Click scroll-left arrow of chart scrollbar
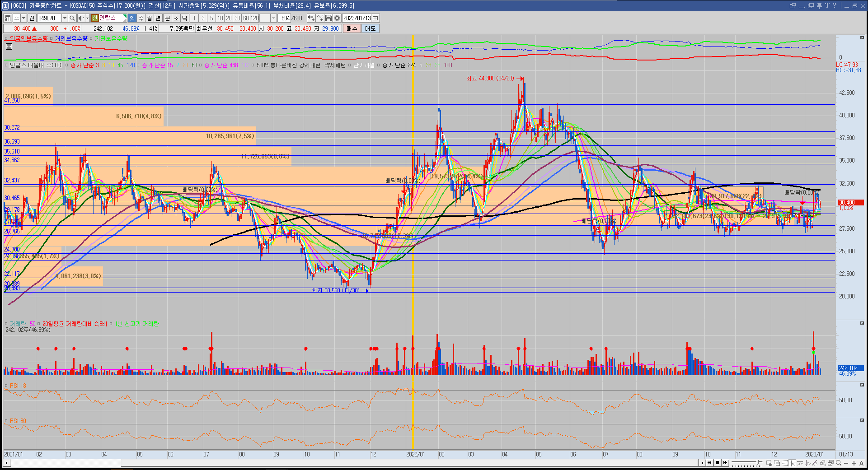Viewport: 868px width, 470px height. pyautogui.click(x=6, y=463)
